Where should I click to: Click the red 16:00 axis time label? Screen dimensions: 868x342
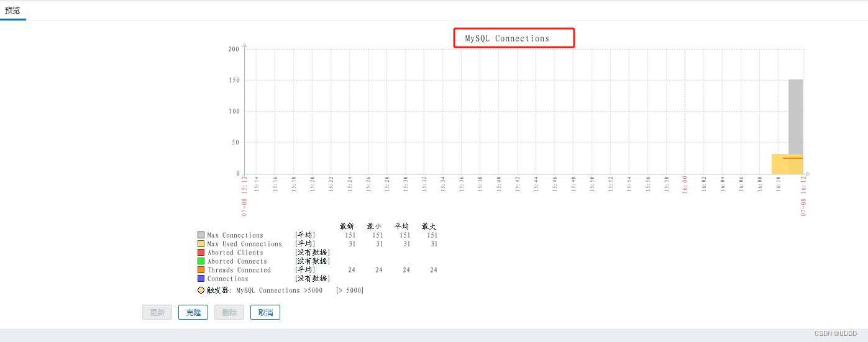685,185
